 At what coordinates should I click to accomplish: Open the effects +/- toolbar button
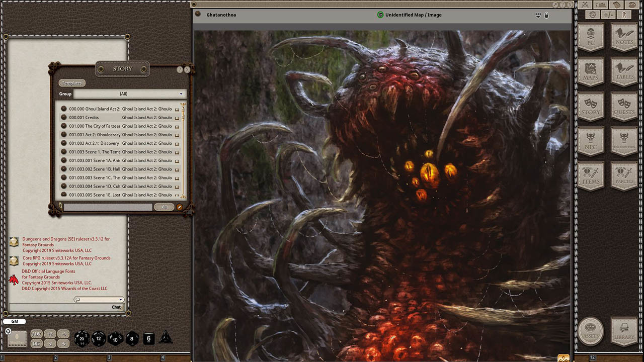[x=609, y=15]
